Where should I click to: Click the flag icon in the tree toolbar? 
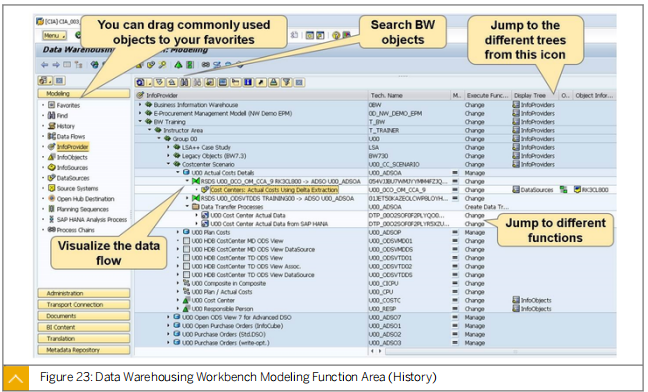235,82
